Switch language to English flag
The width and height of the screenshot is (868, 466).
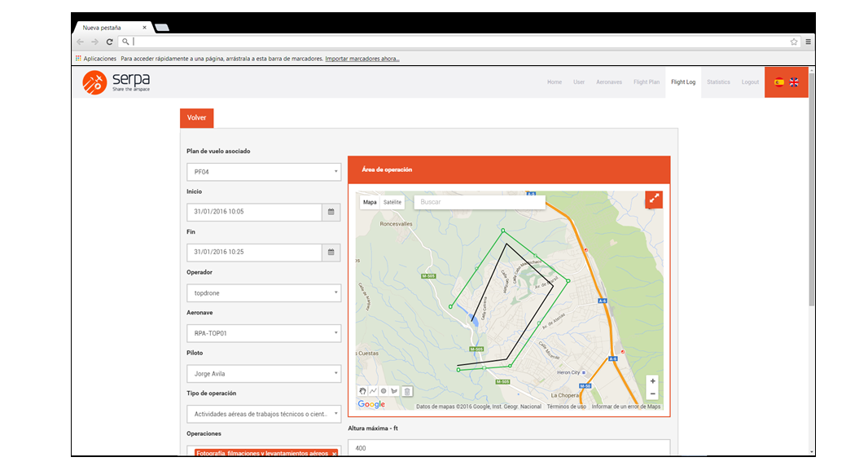click(x=794, y=82)
